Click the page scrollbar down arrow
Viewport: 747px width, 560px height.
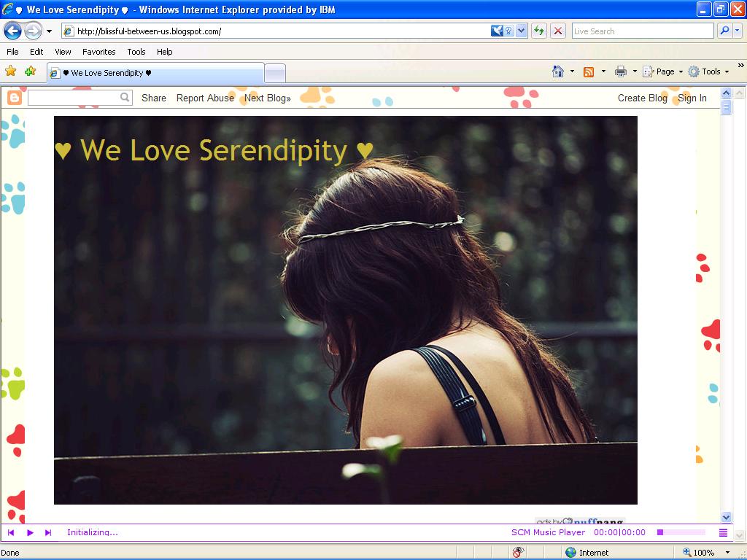coord(726,517)
